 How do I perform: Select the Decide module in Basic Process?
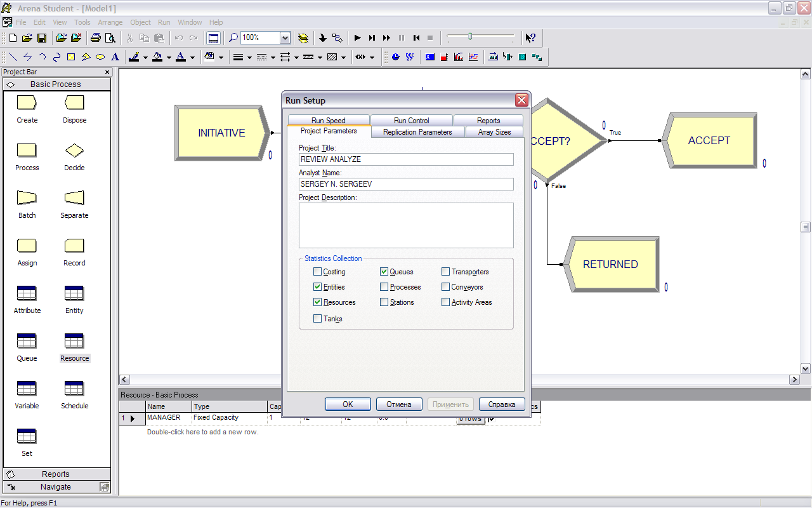pos(74,150)
